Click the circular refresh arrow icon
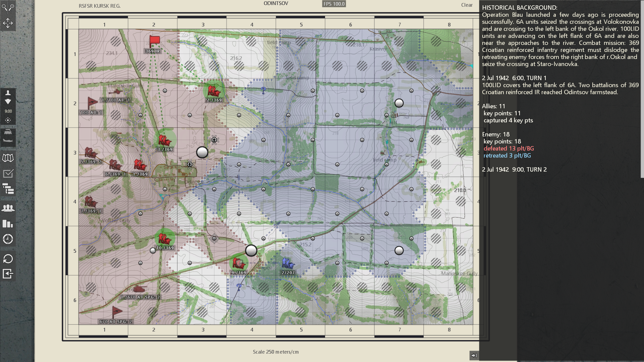 [x=8, y=259]
